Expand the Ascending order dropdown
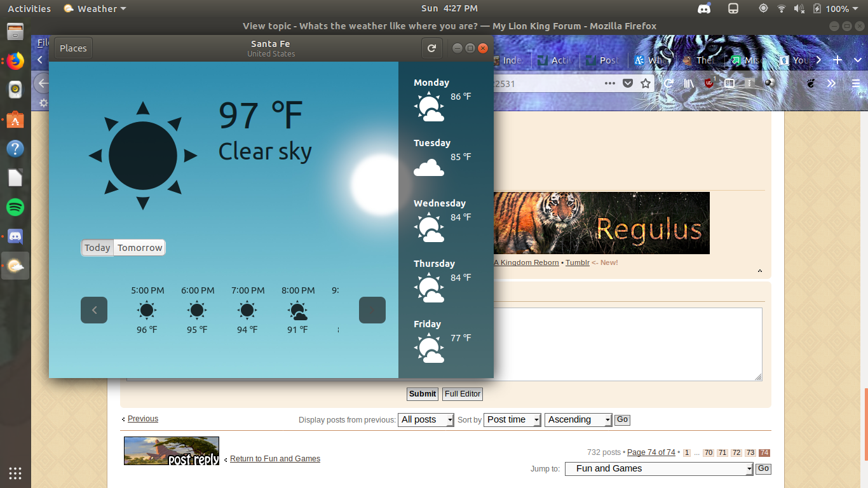The image size is (868, 488). 578,419
